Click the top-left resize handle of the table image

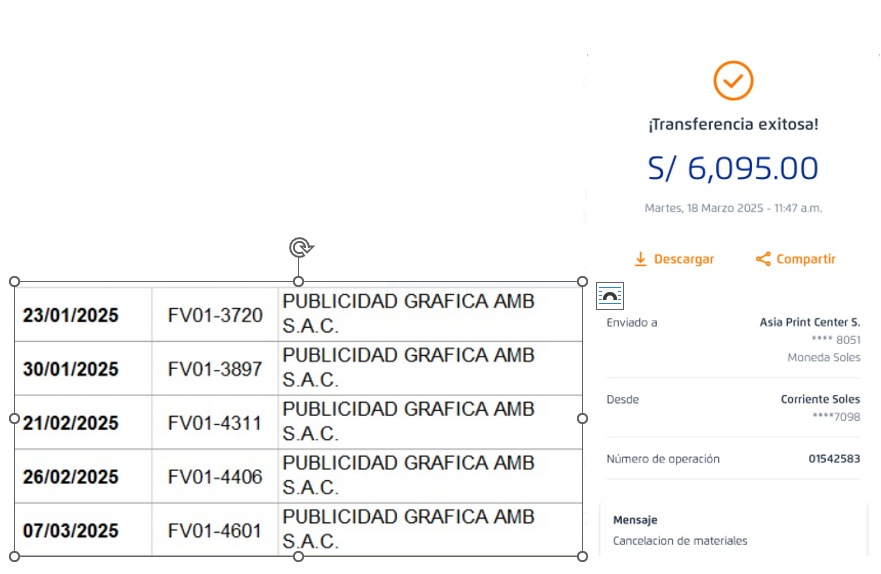(x=14, y=282)
